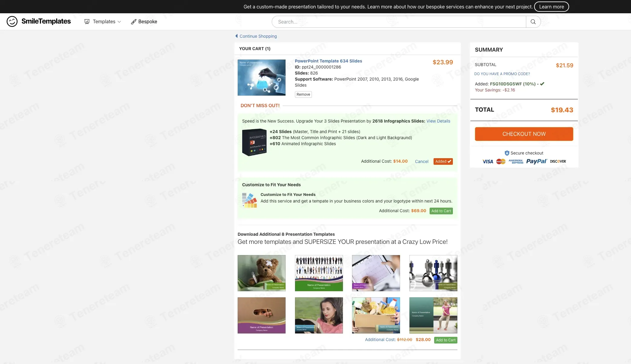Open the woman reading template thumbnail
This screenshot has height=364, width=631.
(319, 315)
